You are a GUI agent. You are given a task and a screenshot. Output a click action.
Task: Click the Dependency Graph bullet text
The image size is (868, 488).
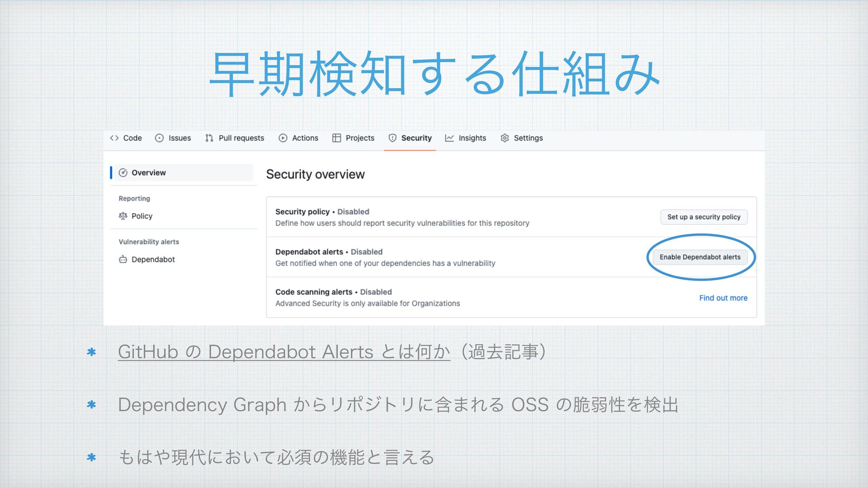[398, 404]
